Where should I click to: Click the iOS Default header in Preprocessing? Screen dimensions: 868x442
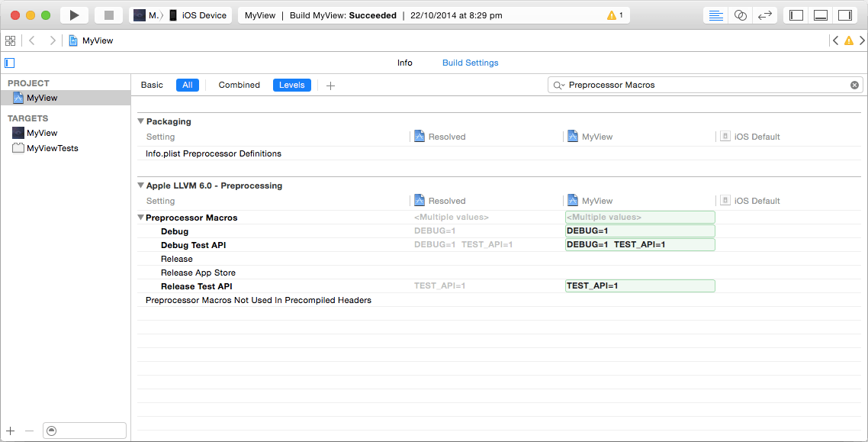coord(750,201)
